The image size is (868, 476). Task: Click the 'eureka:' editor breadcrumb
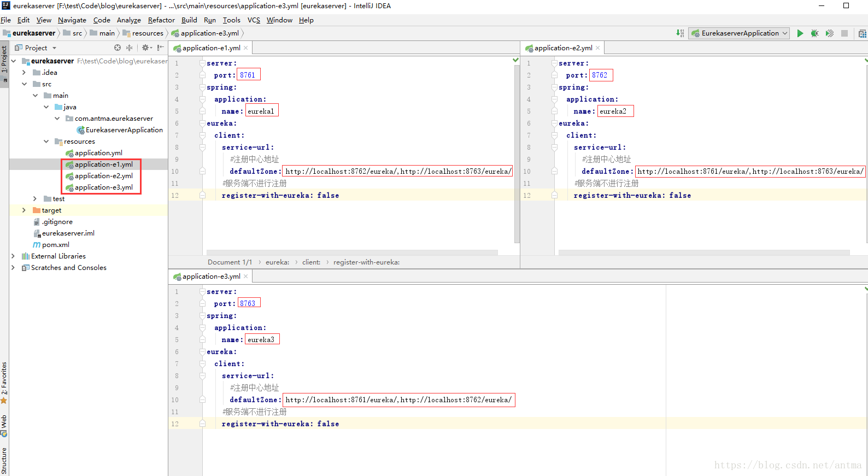(277, 262)
